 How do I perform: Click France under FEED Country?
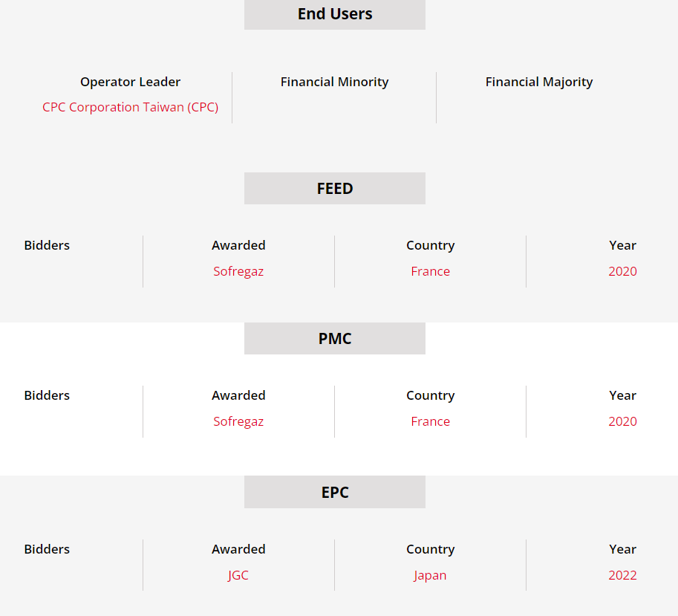430,271
